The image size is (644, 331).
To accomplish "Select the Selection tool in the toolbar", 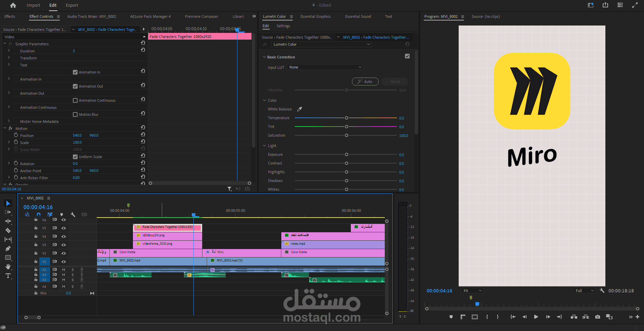I will [8, 203].
